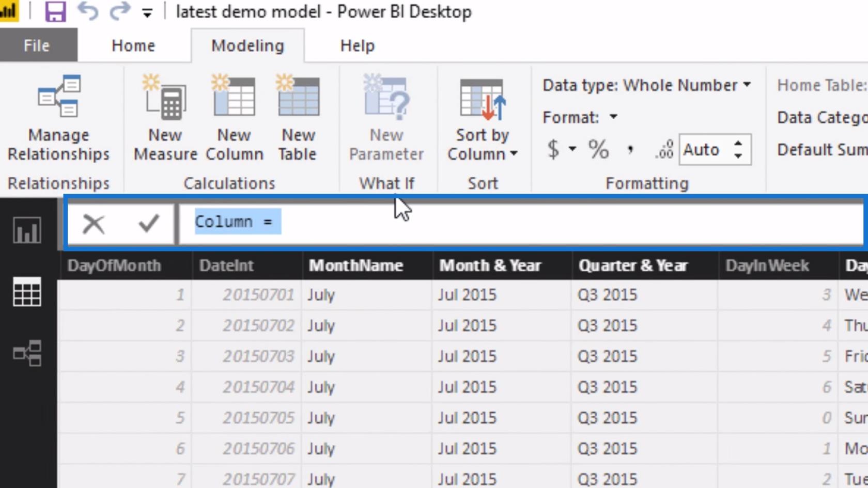Click decimal places icon
Screen dimensions: 868x488
[664, 149]
